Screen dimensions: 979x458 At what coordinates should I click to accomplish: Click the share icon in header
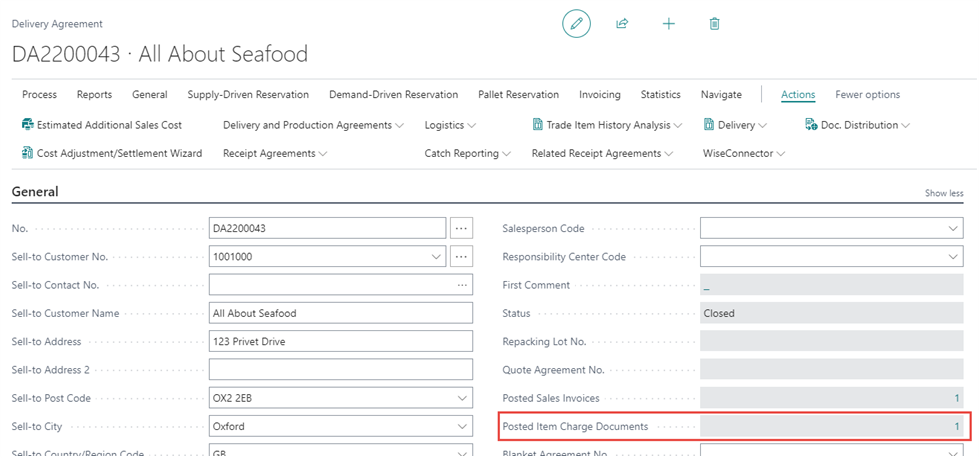click(622, 24)
